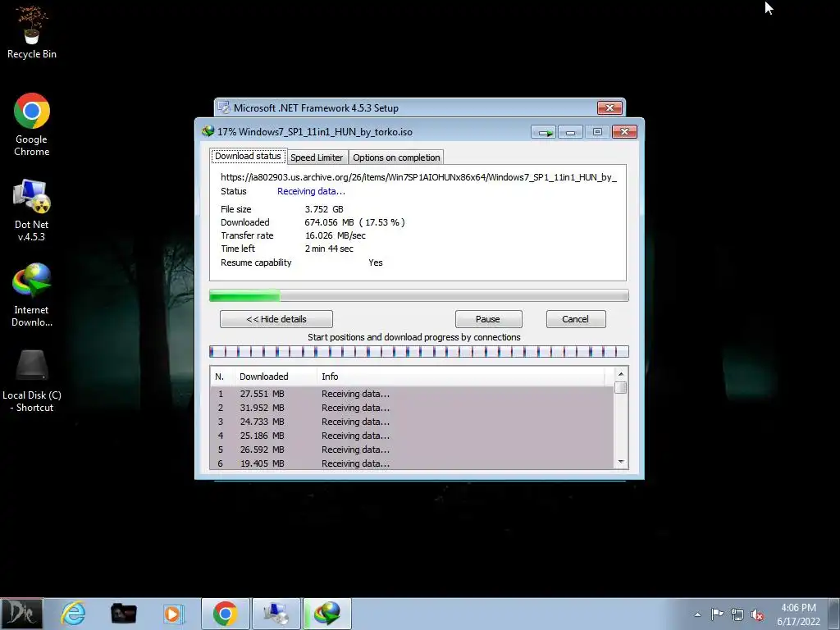Open the media player taskbar icon

coord(172,614)
